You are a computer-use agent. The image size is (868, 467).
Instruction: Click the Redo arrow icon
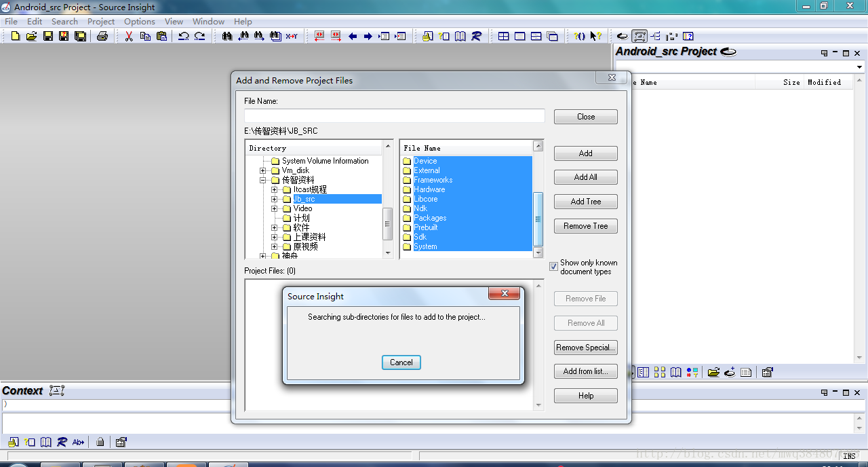200,36
